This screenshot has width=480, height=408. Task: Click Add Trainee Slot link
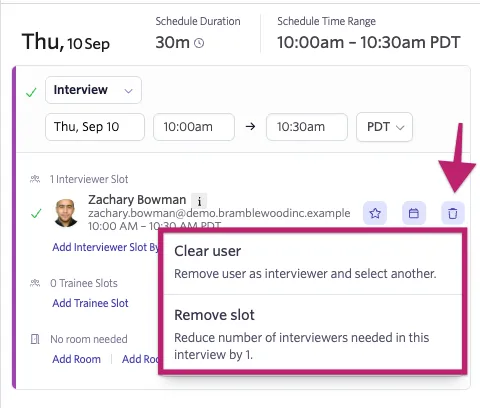pyautogui.click(x=90, y=303)
